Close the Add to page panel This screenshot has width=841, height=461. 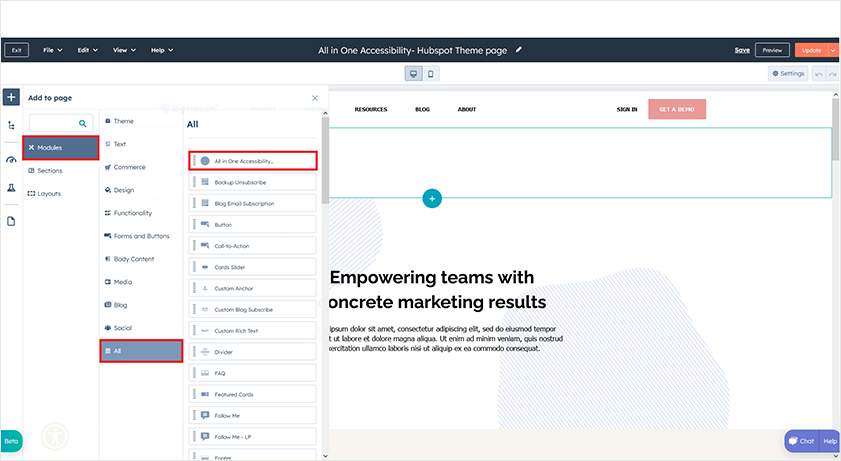click(x=315, y=98)
